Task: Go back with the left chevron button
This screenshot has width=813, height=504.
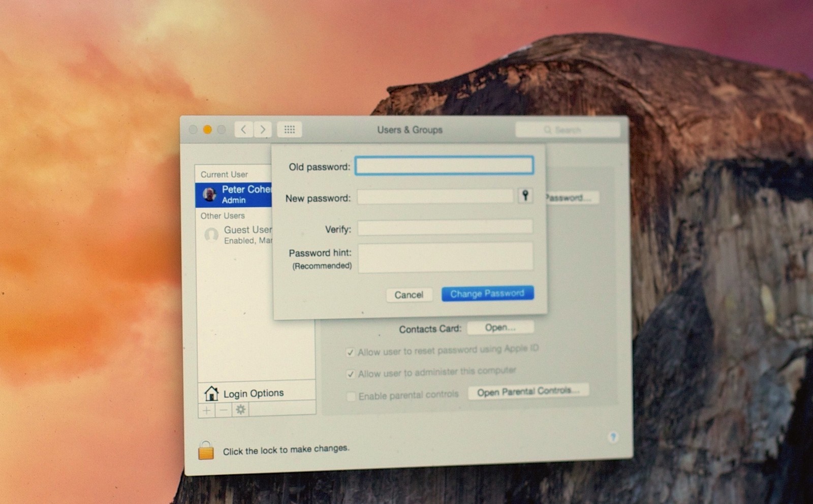Action: 244,130
